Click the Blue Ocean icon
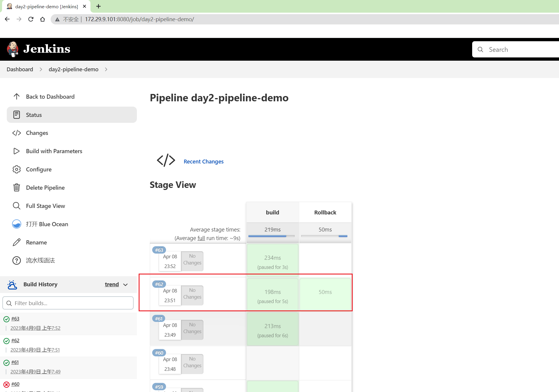The image size is (559, 392). [16, 224]
